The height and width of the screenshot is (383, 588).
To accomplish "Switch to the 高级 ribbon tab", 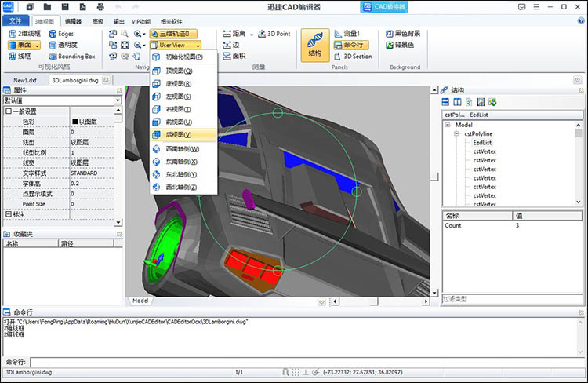I will tap(98, 21).
